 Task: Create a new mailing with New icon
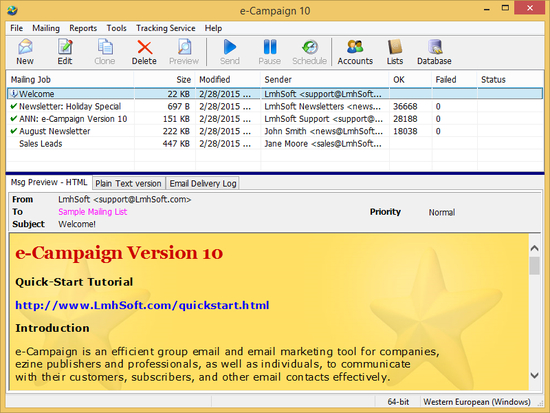tap(25, 52)
